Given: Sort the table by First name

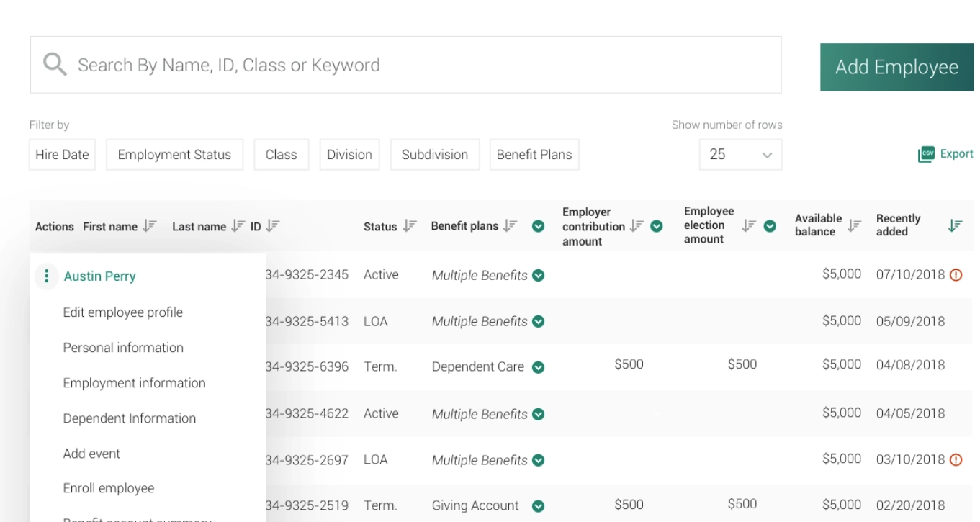Looking at the screenshot, I should click(150, 225).
